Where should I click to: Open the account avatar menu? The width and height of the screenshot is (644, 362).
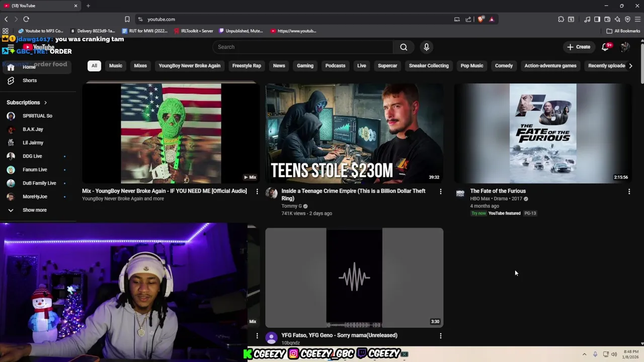[x=625, y=47]
